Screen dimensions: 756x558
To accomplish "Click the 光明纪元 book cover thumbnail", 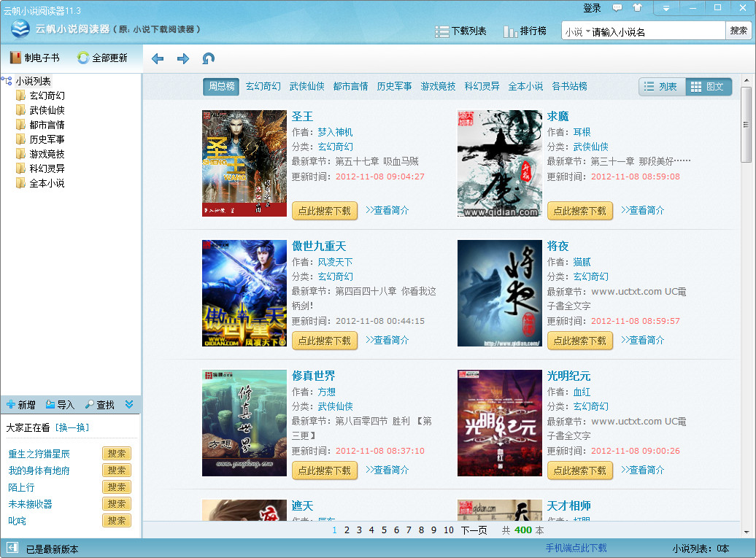I will tap(500, 423).
